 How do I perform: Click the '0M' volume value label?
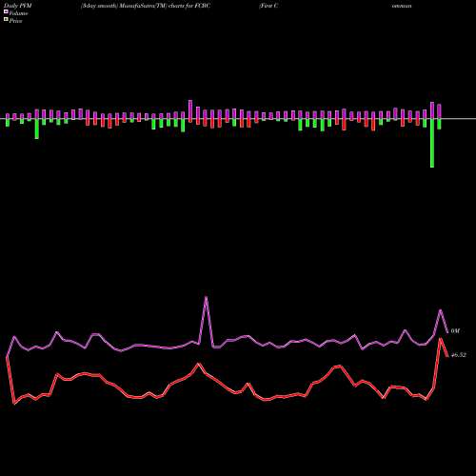[x=455, y=331]
